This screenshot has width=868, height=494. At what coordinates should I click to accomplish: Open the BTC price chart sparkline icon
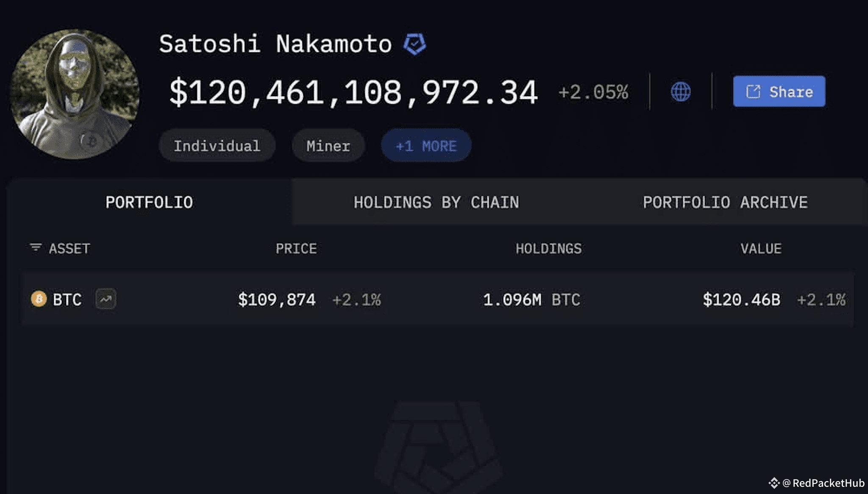point(106,300)
